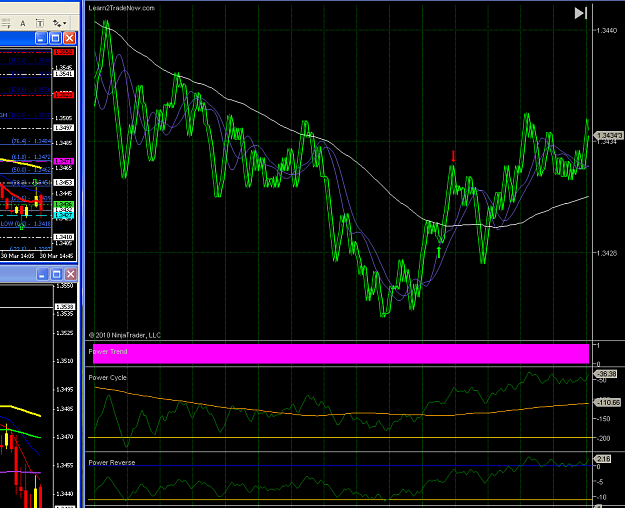Click the orange line value marker -110.66
This screenshot has width=625, height=508.
point(608,402)
